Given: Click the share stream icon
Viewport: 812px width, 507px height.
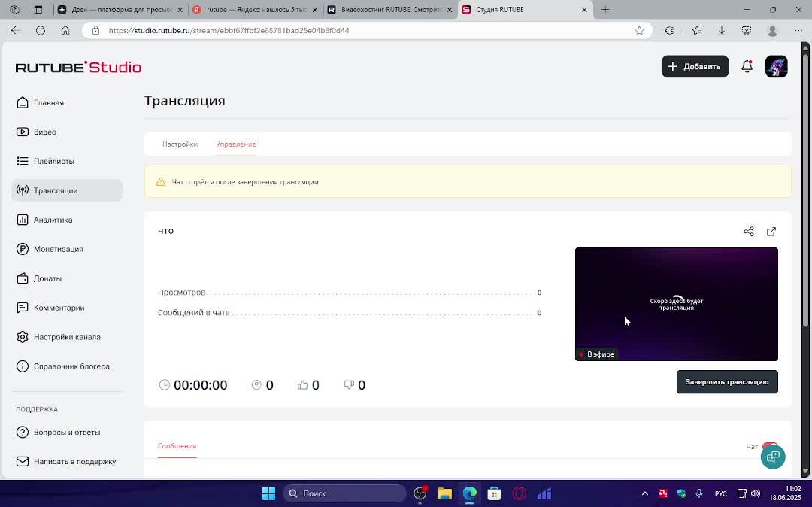Looking at the screenshot, I should [749, 232].
